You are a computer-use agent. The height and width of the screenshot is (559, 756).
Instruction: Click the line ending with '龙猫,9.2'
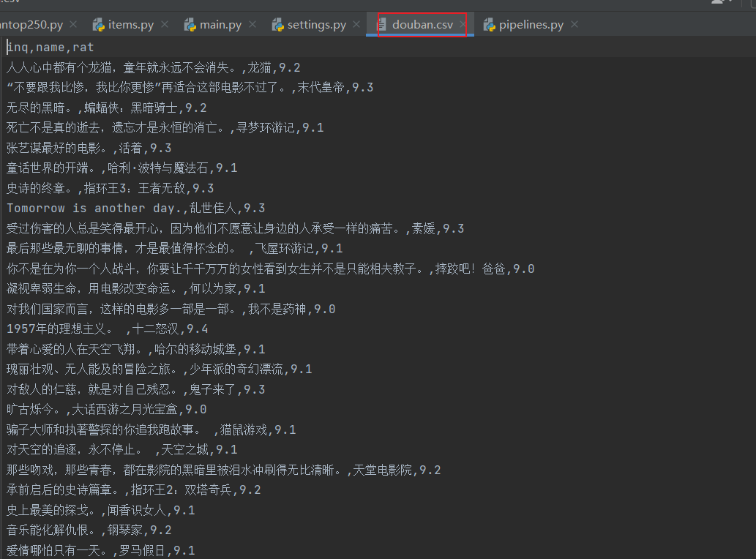pos(153,67)
